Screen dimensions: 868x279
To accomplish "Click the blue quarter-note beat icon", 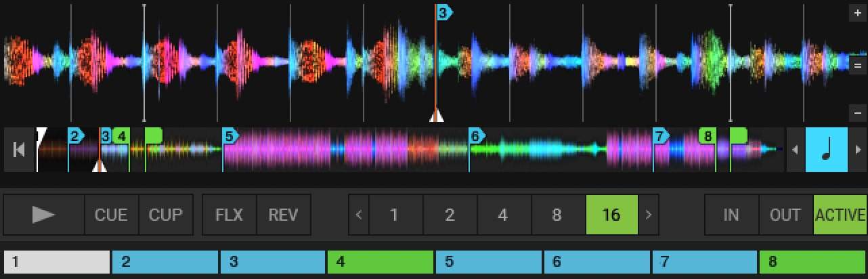I will pyautogui.click(x=826, y=150).
